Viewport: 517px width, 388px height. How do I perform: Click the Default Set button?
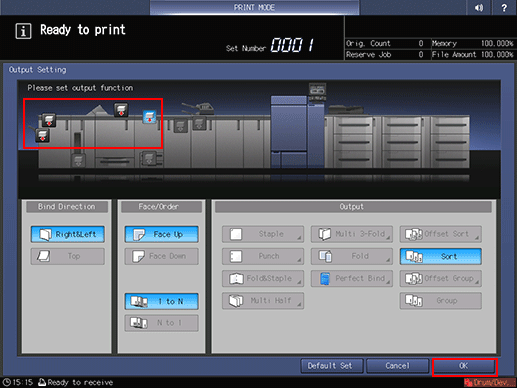click(332, 366)
